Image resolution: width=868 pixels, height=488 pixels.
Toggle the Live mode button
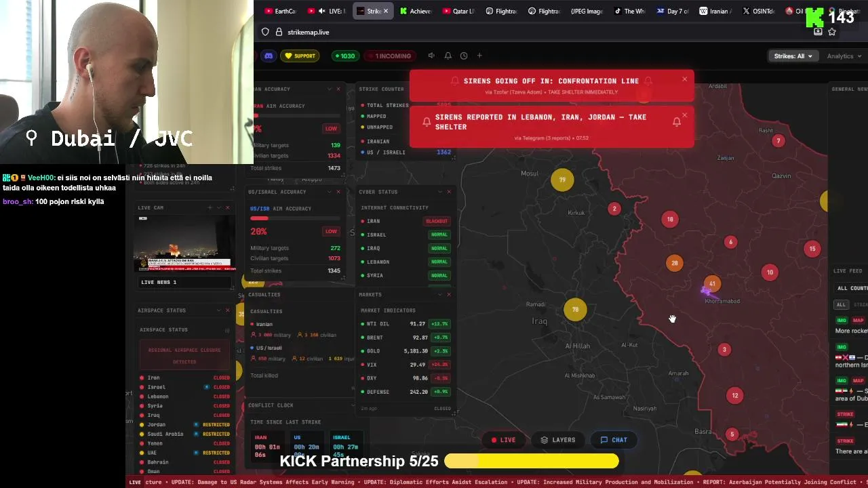pyautogui.click(x=503, y=440)
